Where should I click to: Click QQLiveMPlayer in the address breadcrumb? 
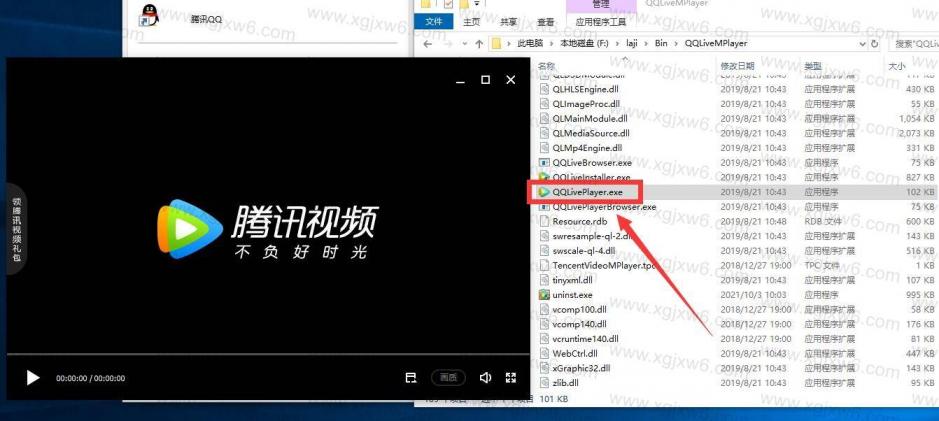coord(716,43)
